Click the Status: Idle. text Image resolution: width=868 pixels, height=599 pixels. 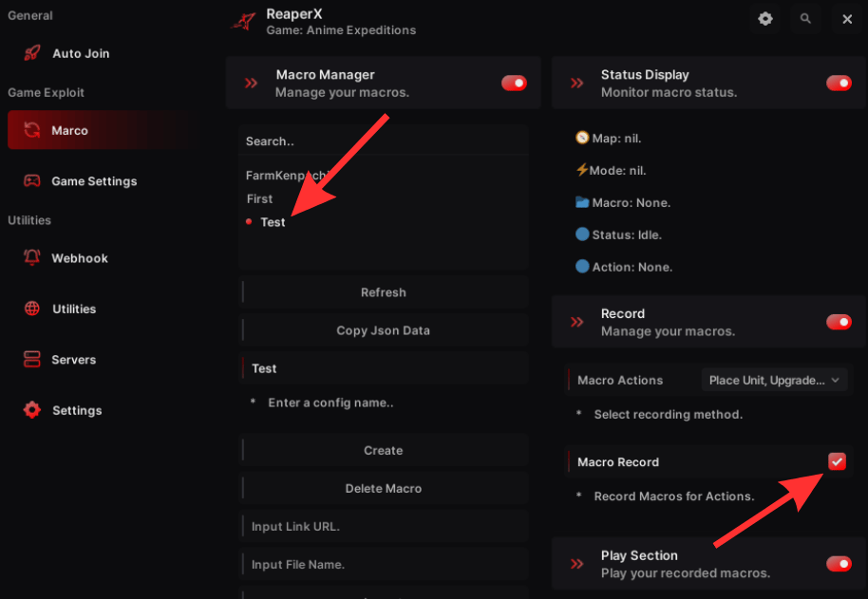pos(627,234)
